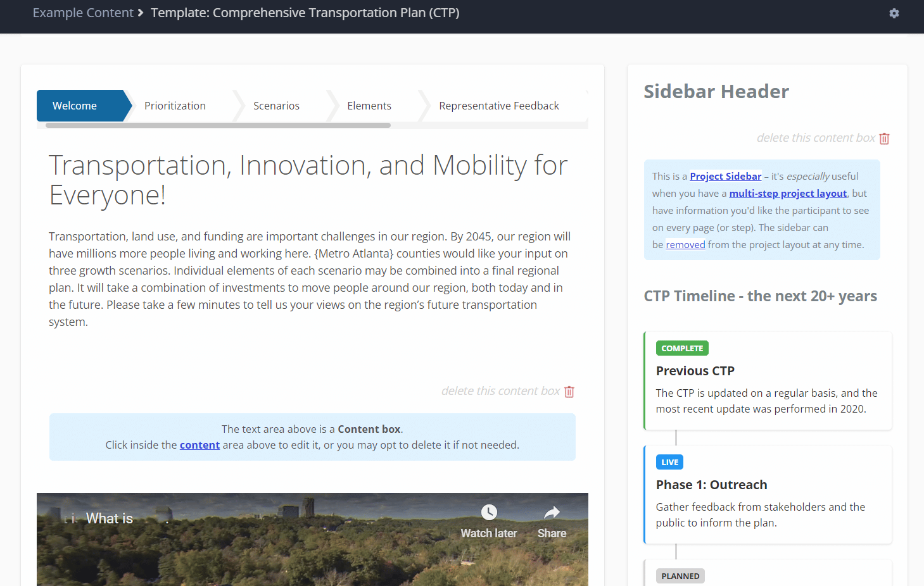This screenshot has height=586, width=924.
Task: Click breadcrumb chevron after Example Content
Action: [x=141, y=13]
